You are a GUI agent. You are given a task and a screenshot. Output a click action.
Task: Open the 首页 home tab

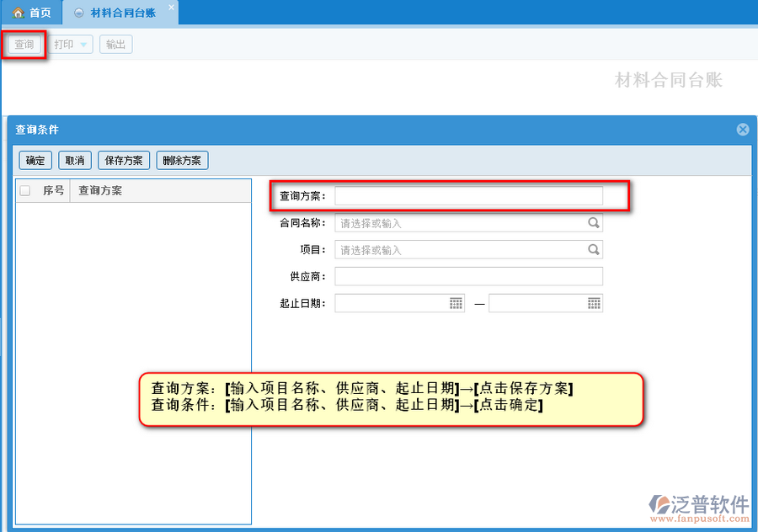tap(31, 13)
